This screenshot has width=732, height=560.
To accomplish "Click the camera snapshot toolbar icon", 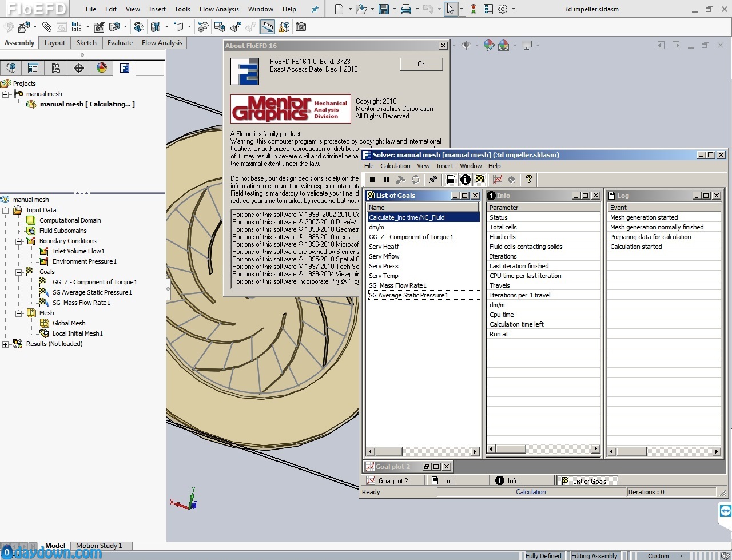I will pos(301,27).
